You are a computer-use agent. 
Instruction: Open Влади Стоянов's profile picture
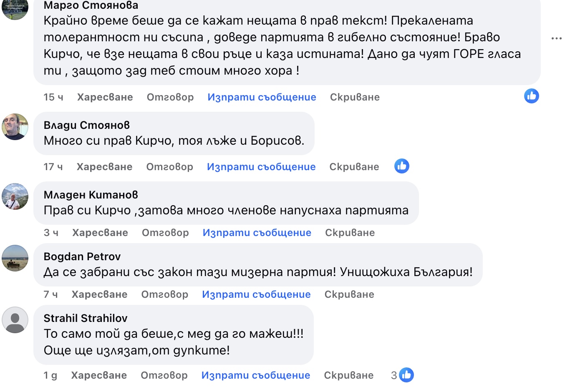[x=15, y=127]
